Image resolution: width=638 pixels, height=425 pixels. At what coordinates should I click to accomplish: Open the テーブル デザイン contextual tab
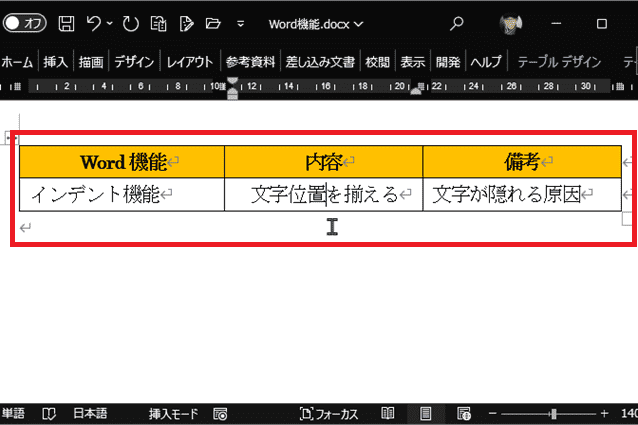point(559,62)
